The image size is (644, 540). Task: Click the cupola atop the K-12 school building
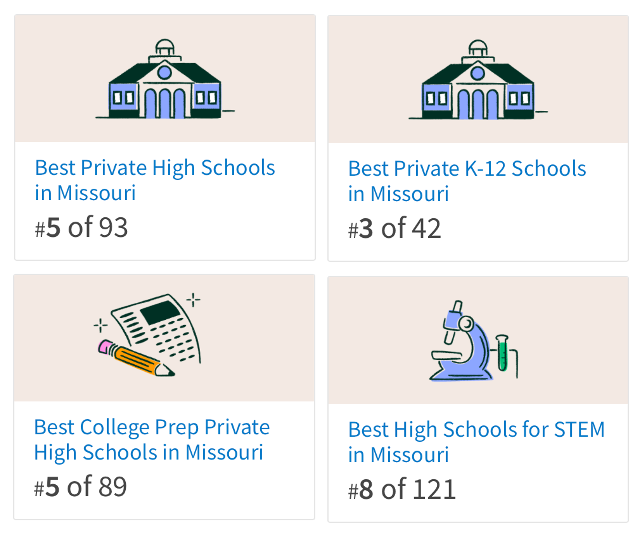point(477,50)
